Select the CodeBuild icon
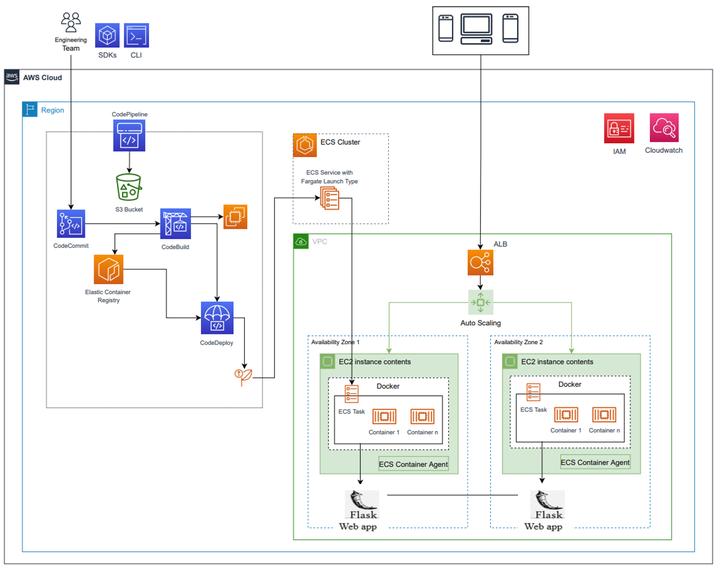Viewport: 720px width, 572px height. coord(175,224)
